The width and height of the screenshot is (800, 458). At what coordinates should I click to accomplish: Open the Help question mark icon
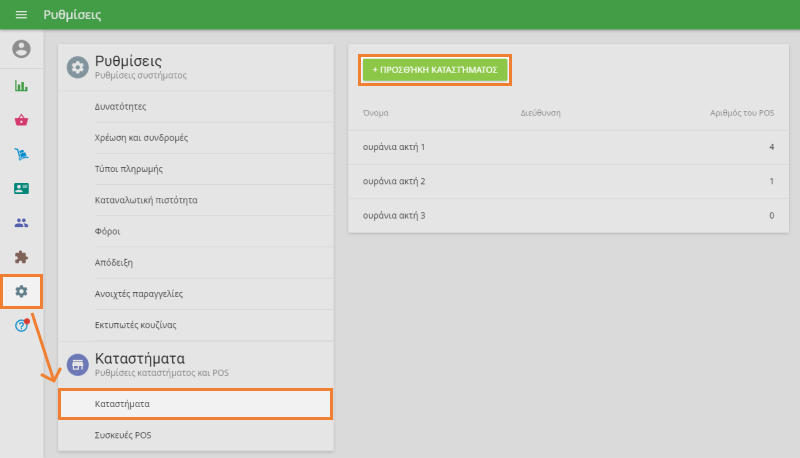pos(21,325)
